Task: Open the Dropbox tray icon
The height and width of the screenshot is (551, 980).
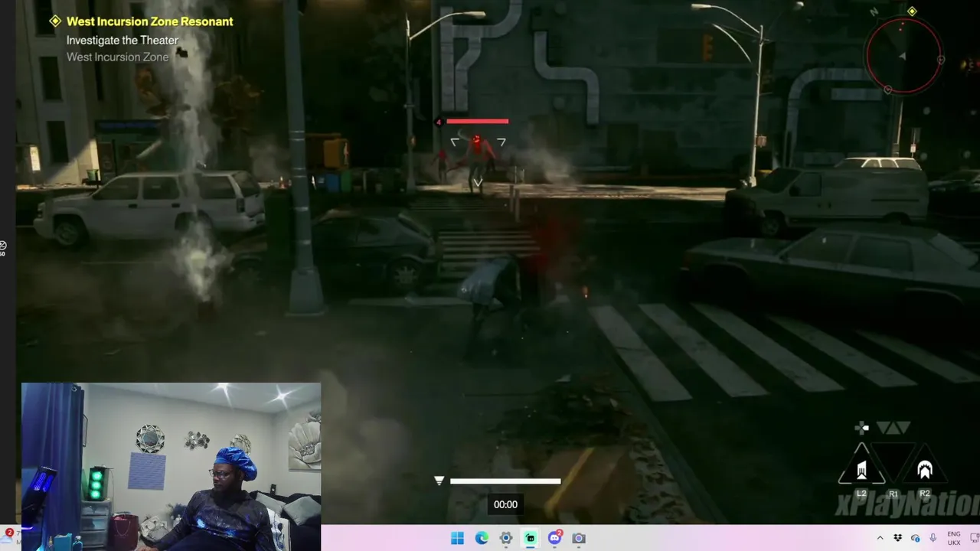Action: click(x=898, y=538)
